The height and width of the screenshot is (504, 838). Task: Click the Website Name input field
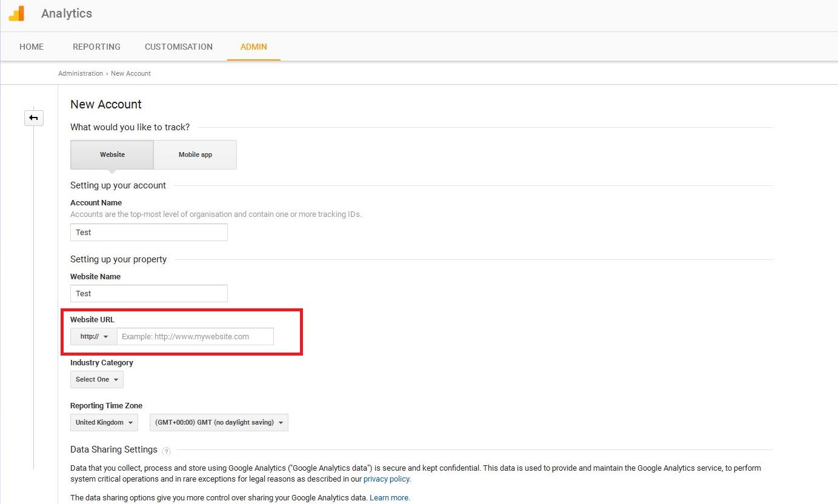point(149,293)
